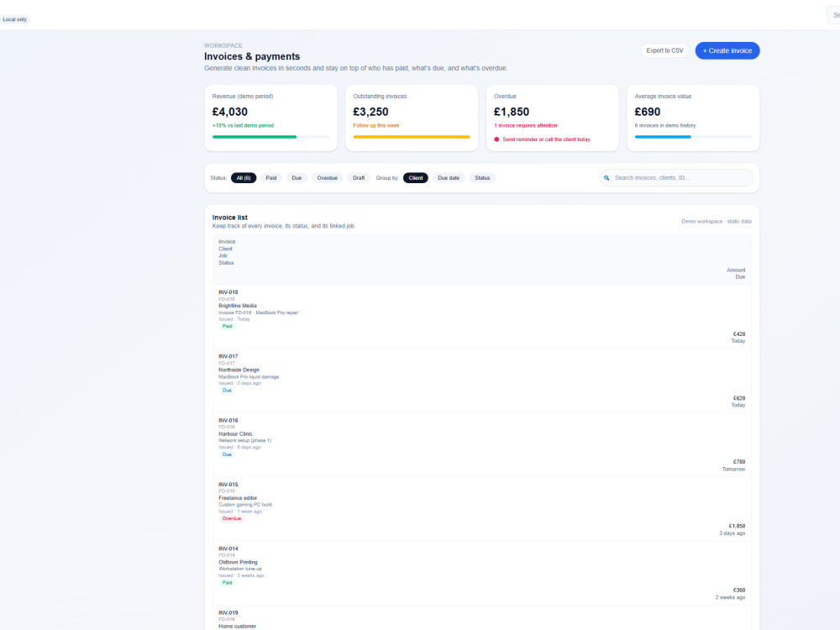
Task: Click '1 invoice requires attention' text
Action: (x=526, y=125)
